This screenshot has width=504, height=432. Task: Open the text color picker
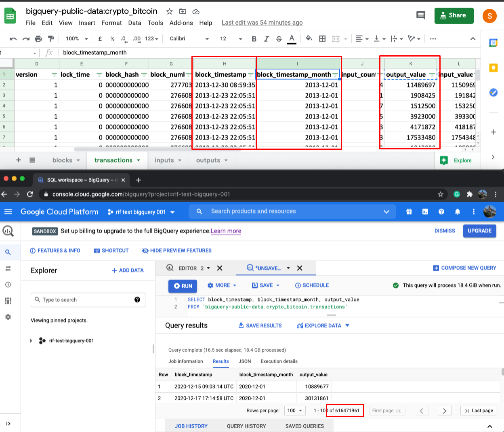point(292,39)
